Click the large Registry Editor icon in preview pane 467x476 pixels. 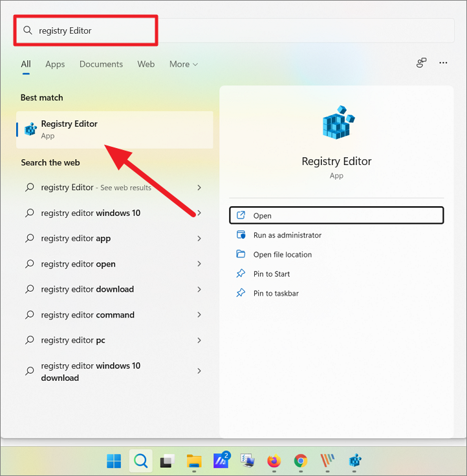tap(338, 122)
